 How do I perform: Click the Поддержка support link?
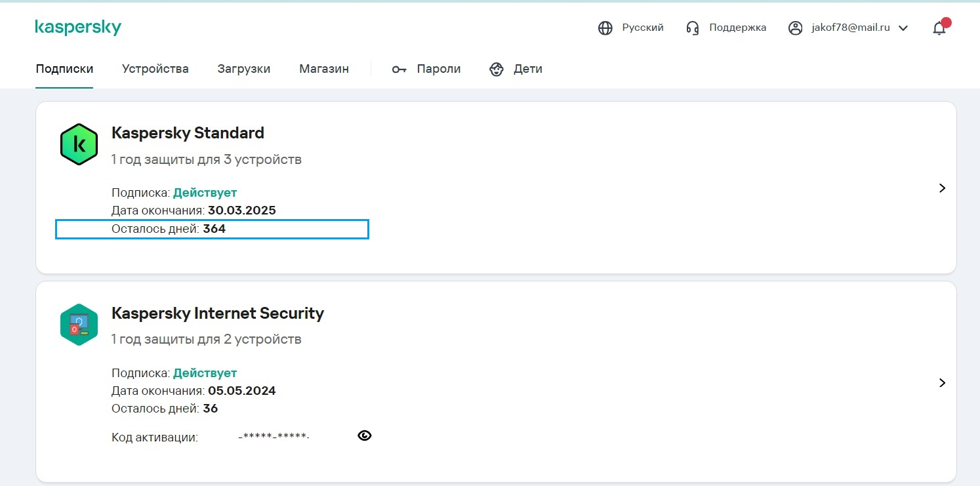[737, 28]
